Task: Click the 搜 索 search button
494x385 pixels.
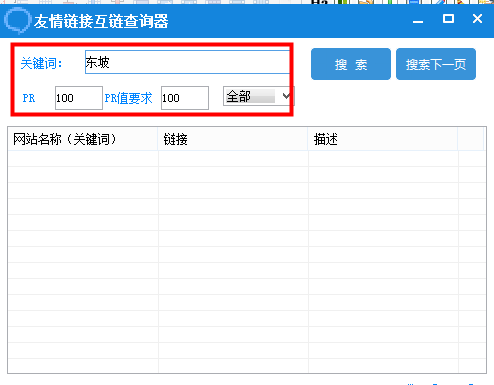Action: click(x=351, y=64)
